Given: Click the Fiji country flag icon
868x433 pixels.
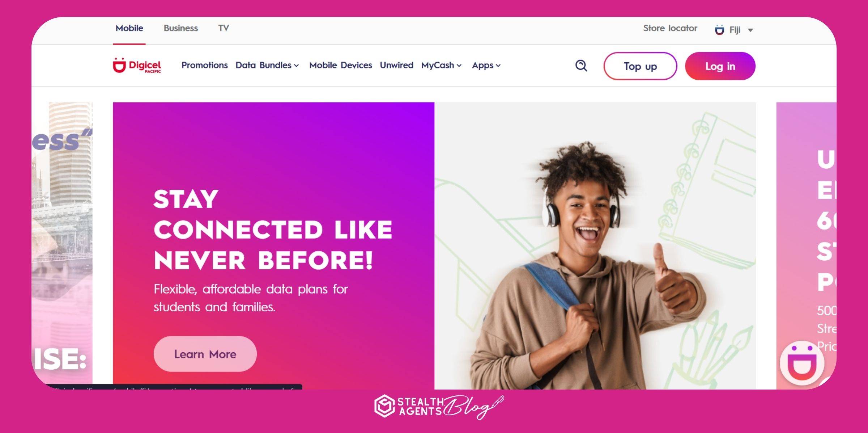Looking at the screenshot, I should coord(719,30).
